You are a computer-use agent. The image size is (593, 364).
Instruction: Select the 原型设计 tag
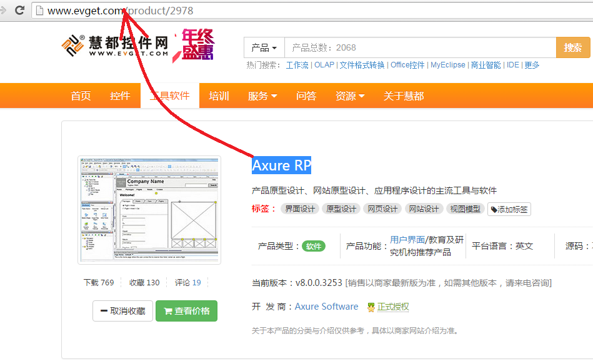tap(341, 209)
